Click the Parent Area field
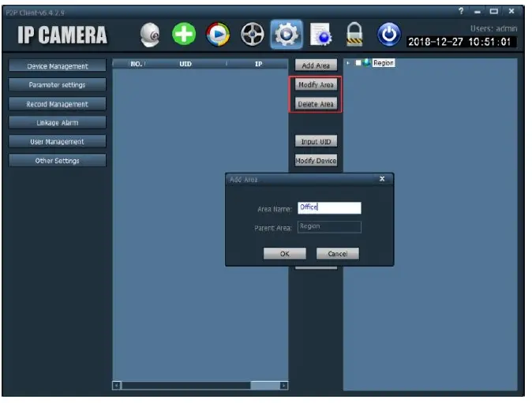Screen dimensions: 532x403 coord(329,227)
